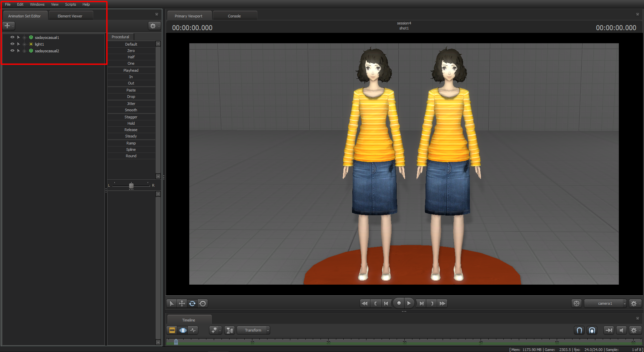
Task: Toggle visibility eye of sadayocasual1
Action: tap(12, 37)
